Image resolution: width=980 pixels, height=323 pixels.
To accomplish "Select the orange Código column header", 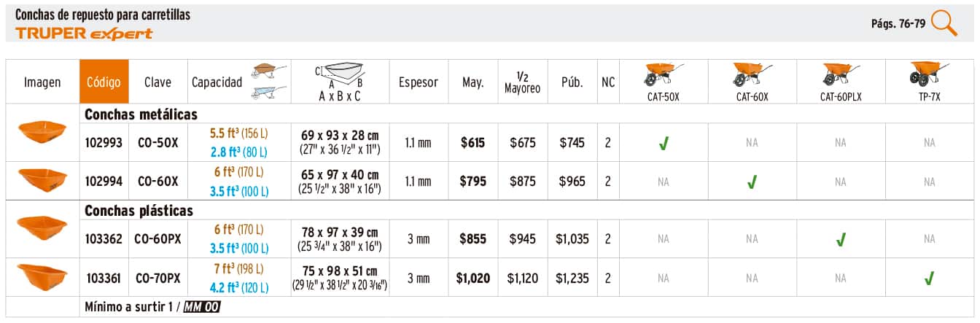I will tap(104, 82).
